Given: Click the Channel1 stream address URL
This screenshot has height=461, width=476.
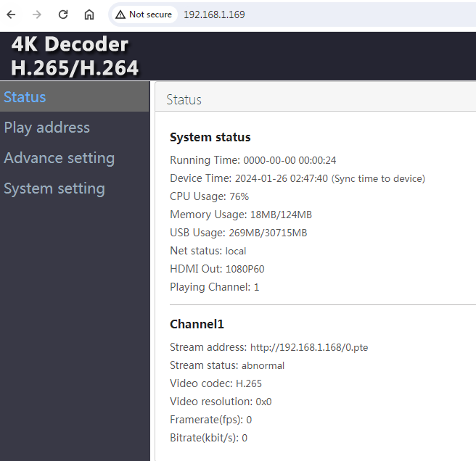Looking at the screenshot, I should pyautogui.click(x=309, y=347).
